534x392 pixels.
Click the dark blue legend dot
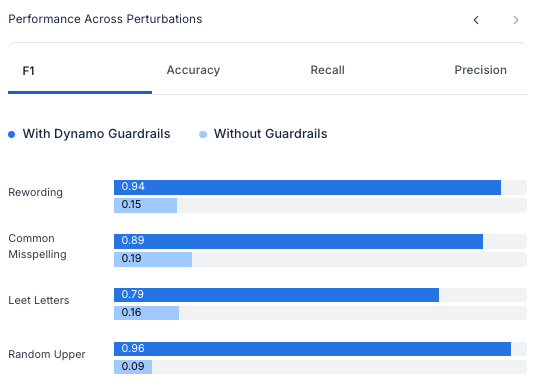point(12,135)
